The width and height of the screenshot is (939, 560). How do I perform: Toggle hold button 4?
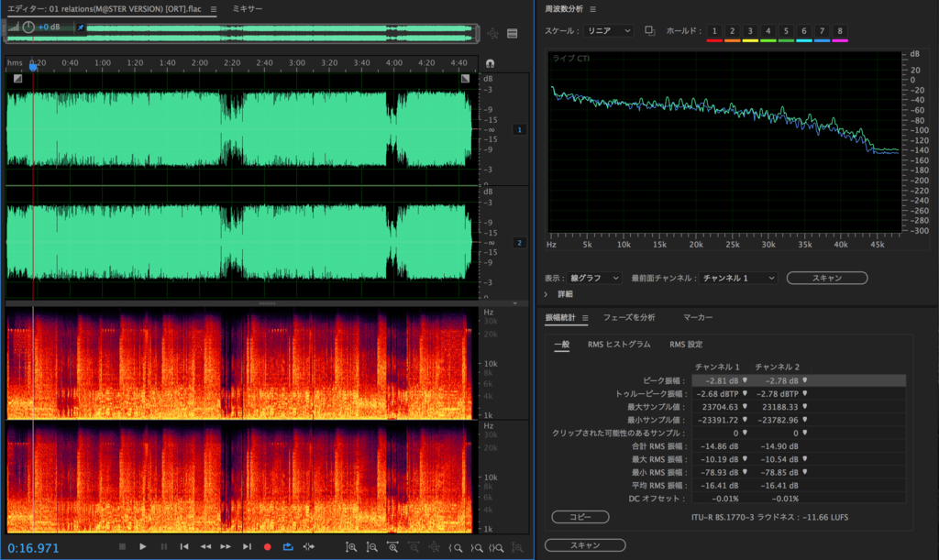pos(768,31)
